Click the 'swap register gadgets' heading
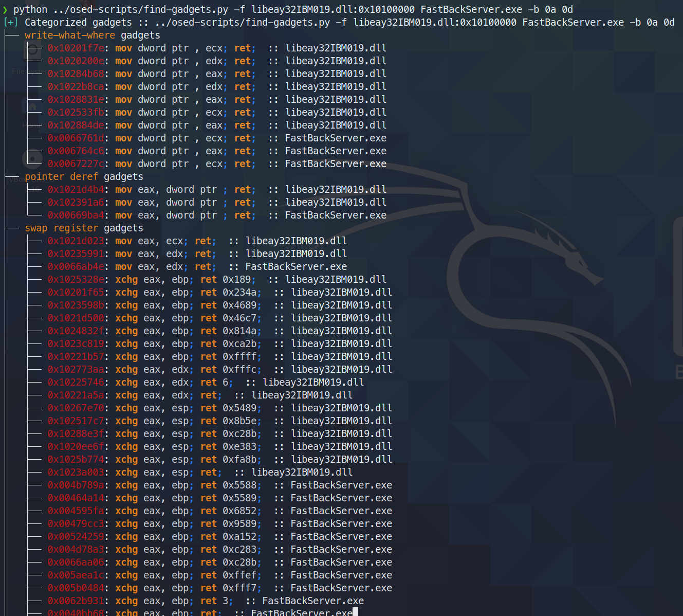 click(x=84, y=228)
